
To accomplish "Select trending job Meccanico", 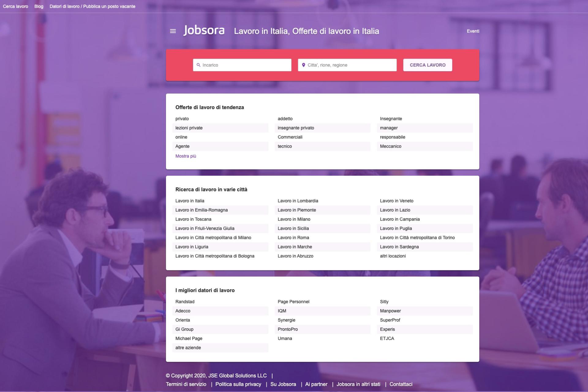I will tap(391, 146).
